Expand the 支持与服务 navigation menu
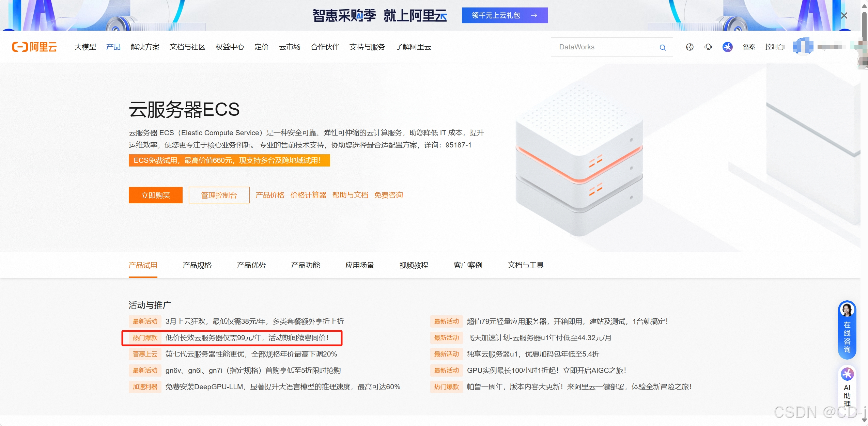The image size is (868, 426). click(367, 47)
